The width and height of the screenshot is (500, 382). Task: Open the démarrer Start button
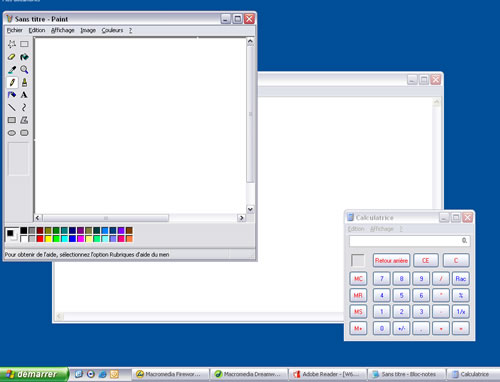click(x=34, y=374)
